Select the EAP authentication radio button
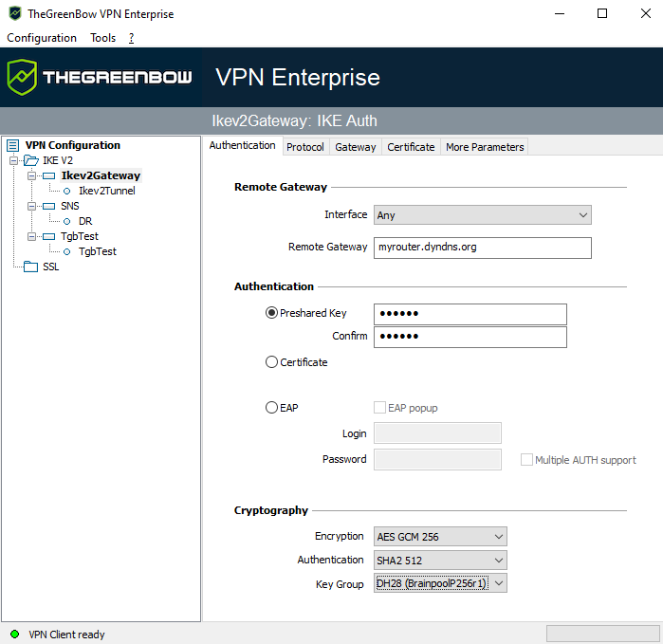This screenshot has width=663, height=644. pyautogui.click(x=272, y=408)
